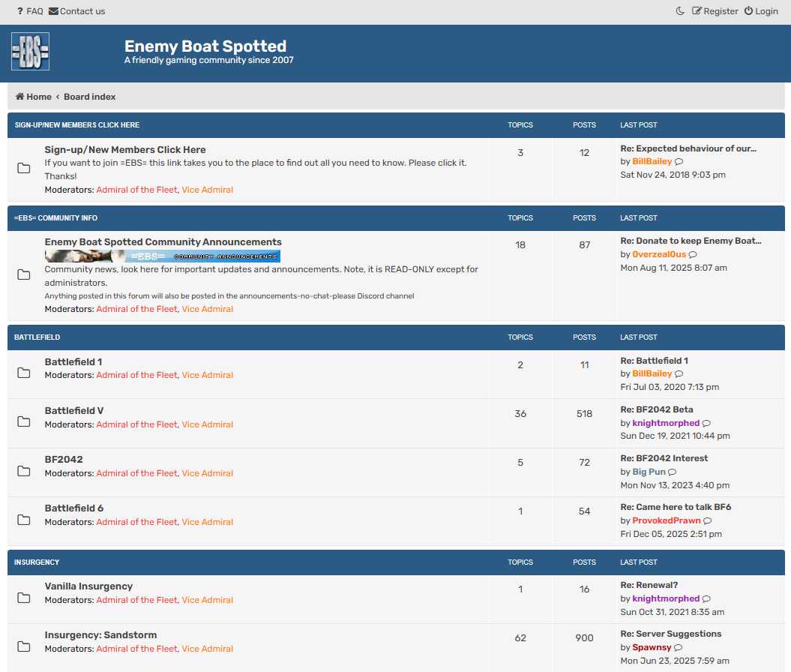
Task: Open Sign-up/New Members Click Here forum
Action: 125,150
